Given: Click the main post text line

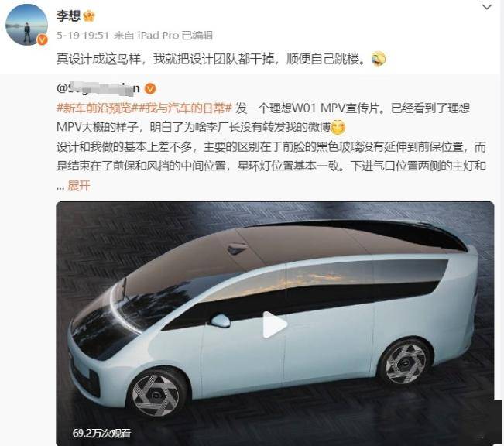Looking at the screenshot, I should 211,59.
